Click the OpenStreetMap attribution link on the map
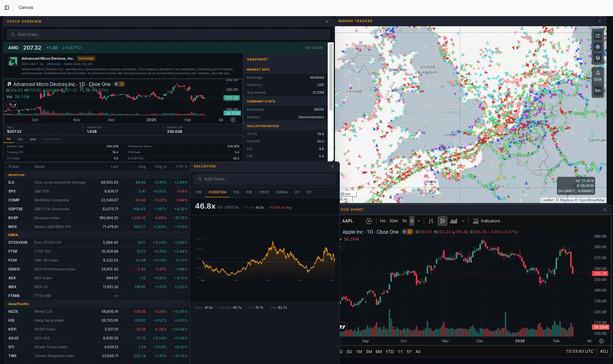This screenshot has height=364, width=613. pyautogui.click(x=592, y=200)
